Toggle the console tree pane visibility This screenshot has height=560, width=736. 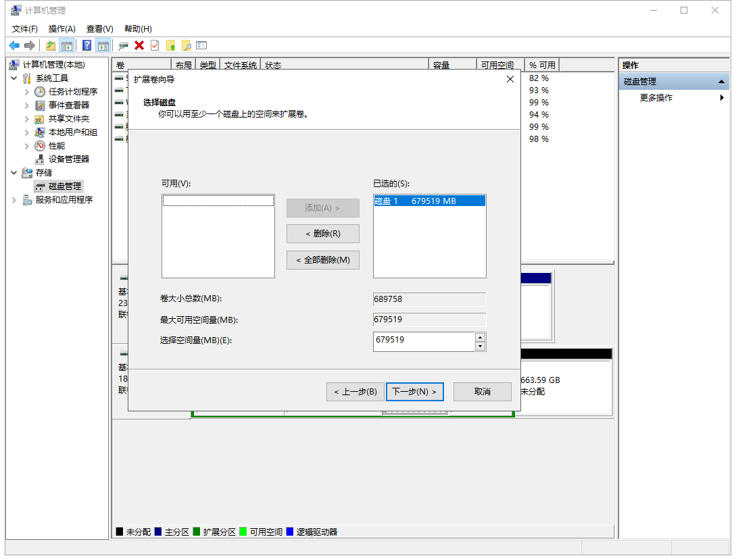tap(67, 45)
